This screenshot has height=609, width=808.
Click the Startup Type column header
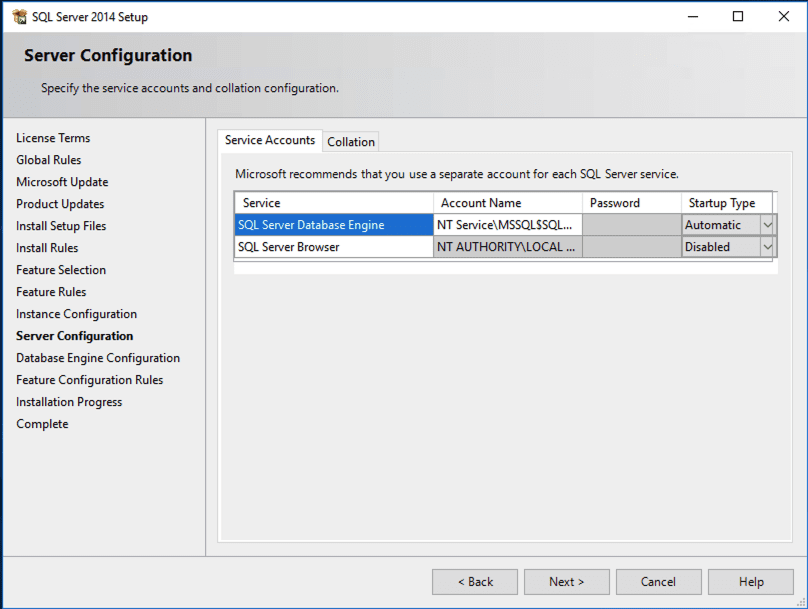click(724, 203)
